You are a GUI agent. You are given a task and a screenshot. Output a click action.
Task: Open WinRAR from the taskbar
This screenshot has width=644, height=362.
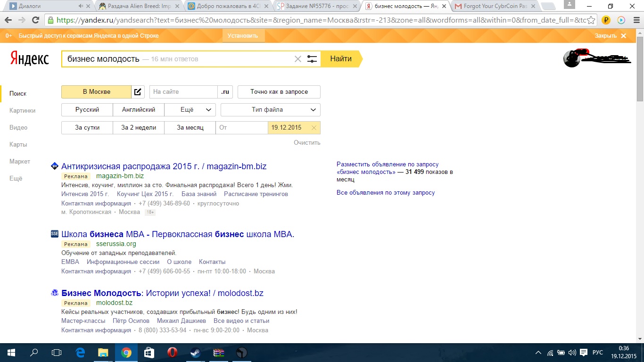218,353
